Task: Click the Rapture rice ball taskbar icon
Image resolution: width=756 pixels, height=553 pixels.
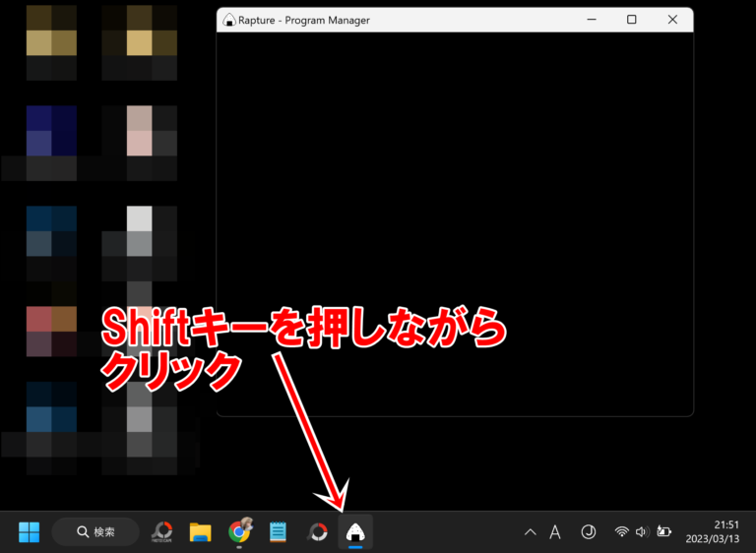Action: coord(355,532)
